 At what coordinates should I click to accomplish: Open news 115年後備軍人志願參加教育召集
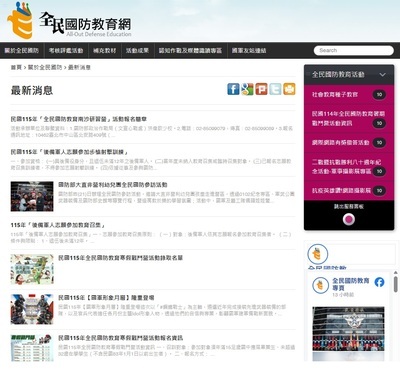tap(58, 225)
